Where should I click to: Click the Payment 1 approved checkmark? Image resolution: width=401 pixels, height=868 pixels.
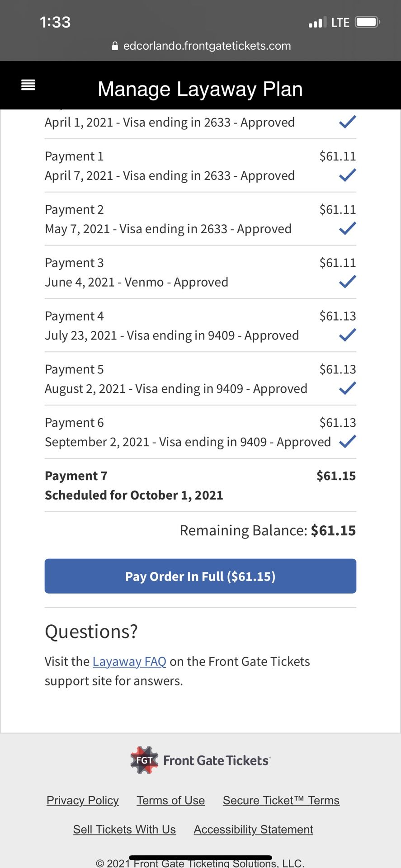pos(347,175)
